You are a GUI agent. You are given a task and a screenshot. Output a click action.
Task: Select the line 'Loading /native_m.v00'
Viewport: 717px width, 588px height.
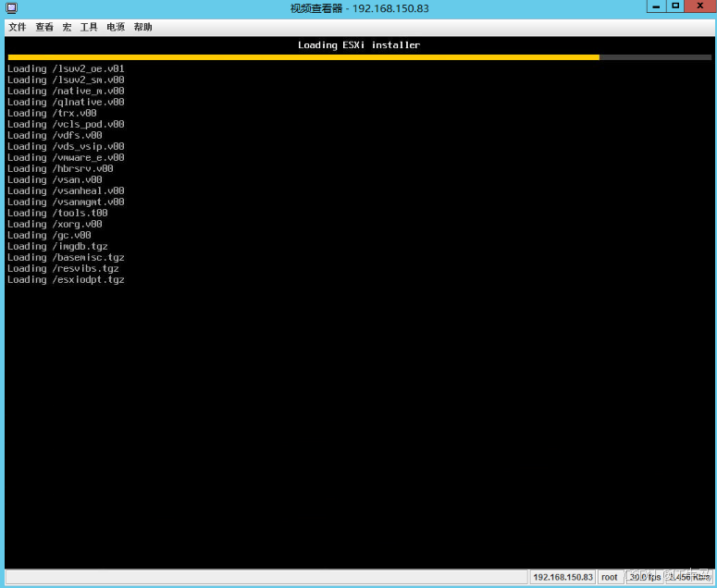click(x=66, y=91)
